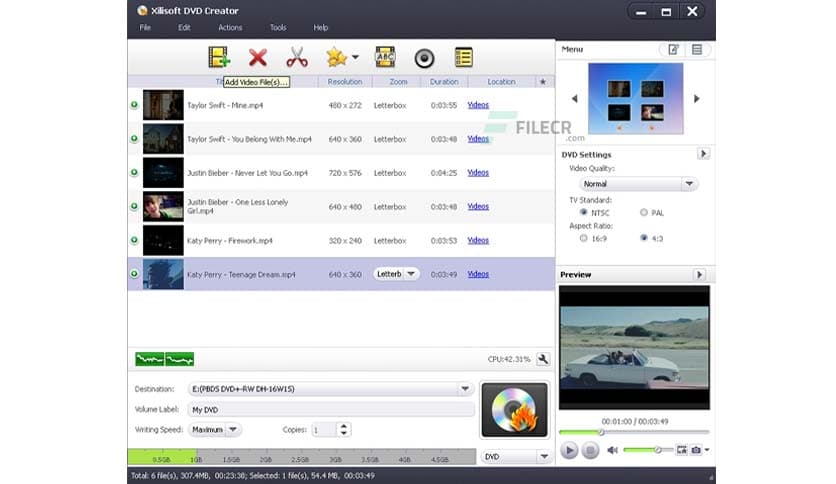Open the Tools menu
This screenshot has width=836, height=484.
(x=278, y=28)
